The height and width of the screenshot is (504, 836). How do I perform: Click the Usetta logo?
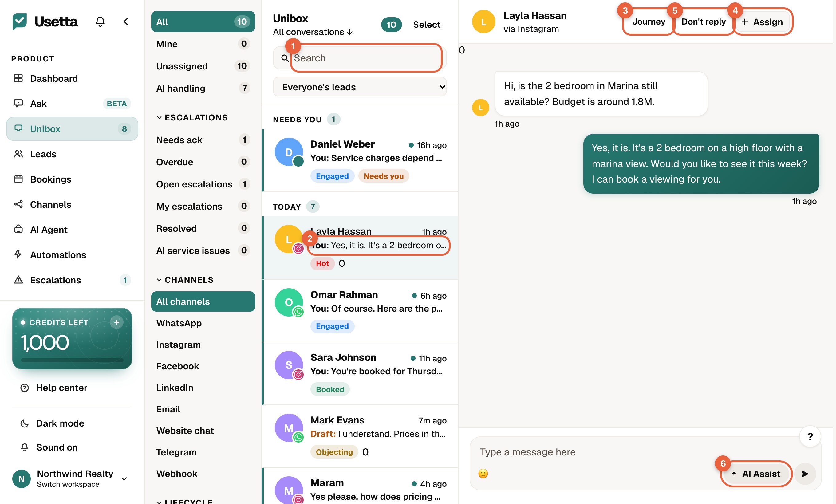(45, 22)
